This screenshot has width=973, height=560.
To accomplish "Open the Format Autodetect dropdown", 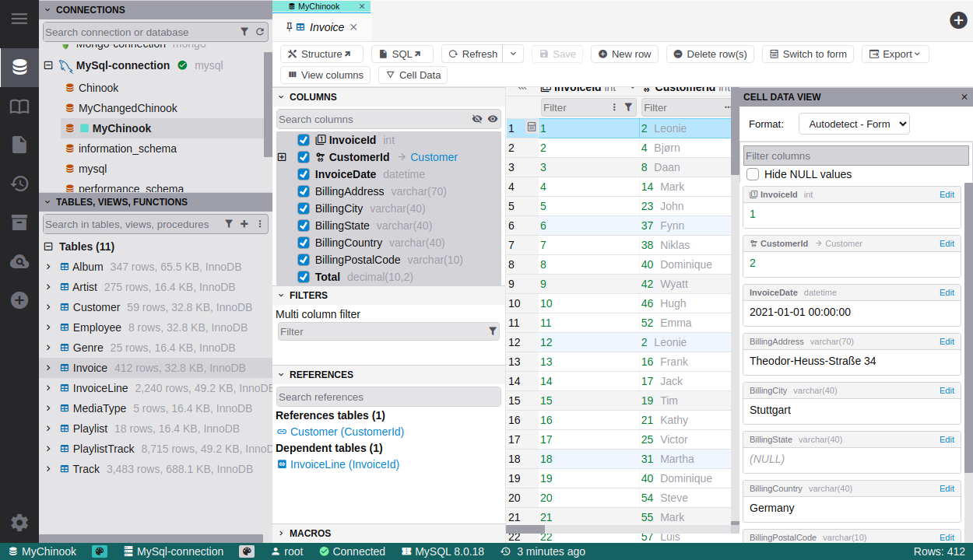I will pos(854,124).
